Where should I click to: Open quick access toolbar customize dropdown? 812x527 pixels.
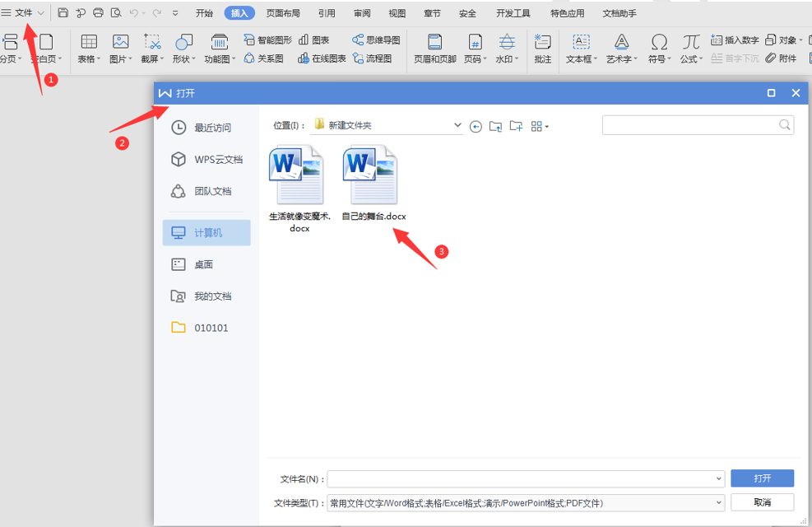175,13
